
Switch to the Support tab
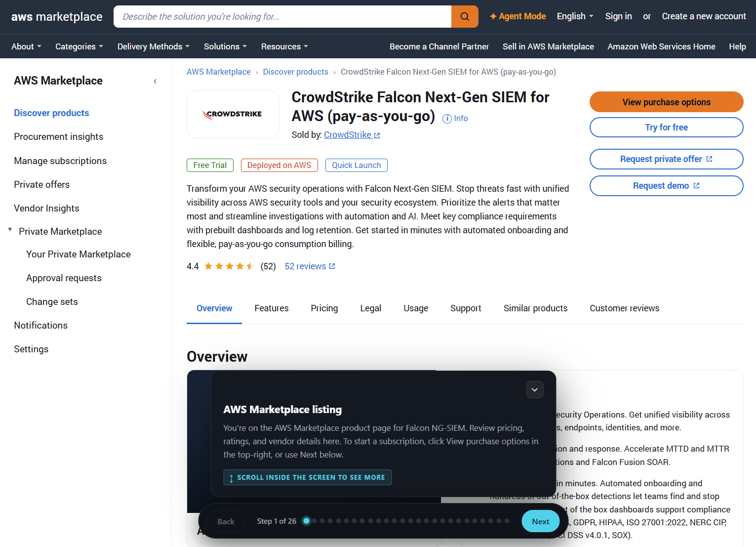pyautogui.click(x=466, y=308)
